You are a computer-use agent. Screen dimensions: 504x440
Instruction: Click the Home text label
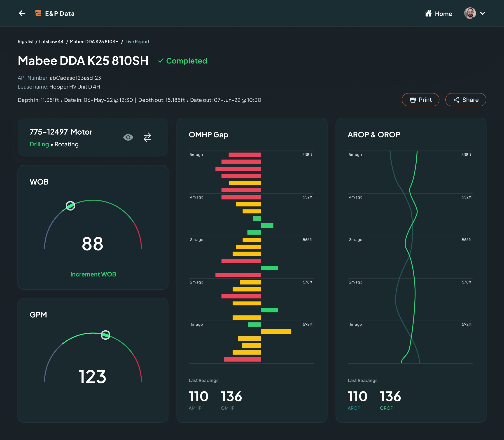[443, 14]
